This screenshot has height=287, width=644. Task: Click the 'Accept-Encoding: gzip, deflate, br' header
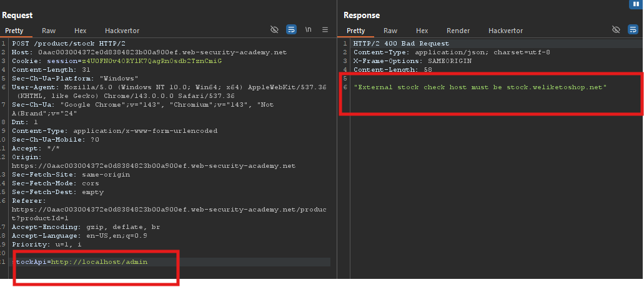click(x=86, y=227)
